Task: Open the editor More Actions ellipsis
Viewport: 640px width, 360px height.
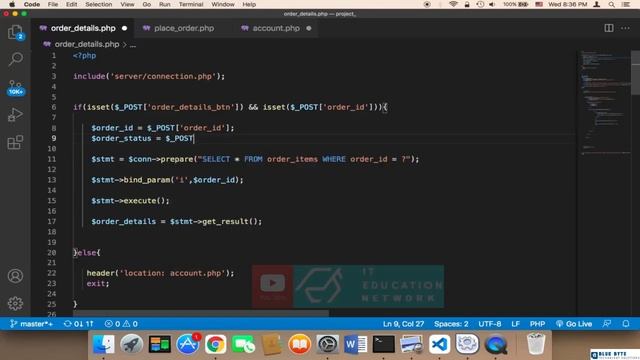Action: (625, 28)
